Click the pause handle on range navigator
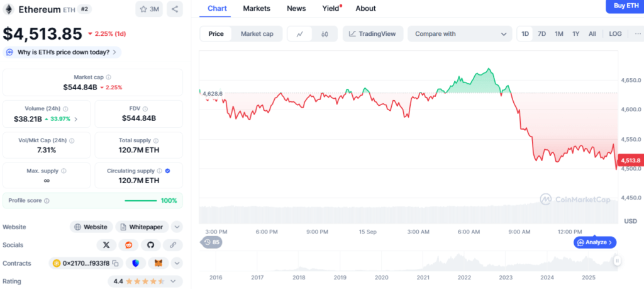This screenshot has height=289, width=644. pyautogui.click(x=617, y=261)
